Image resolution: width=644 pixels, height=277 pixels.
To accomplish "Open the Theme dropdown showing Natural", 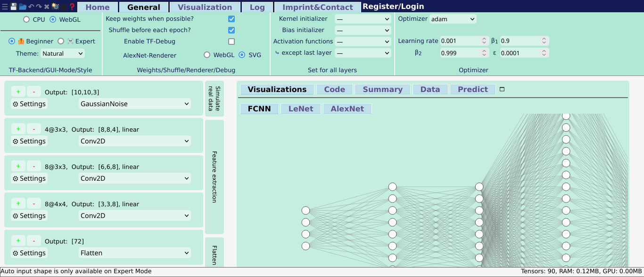I will (x=63, y=54).
